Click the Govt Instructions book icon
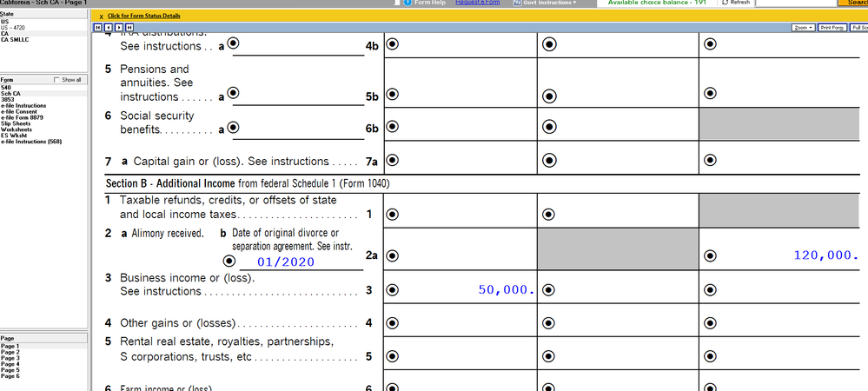The width and height of the screenshot is (868, 391). point(517,3)
